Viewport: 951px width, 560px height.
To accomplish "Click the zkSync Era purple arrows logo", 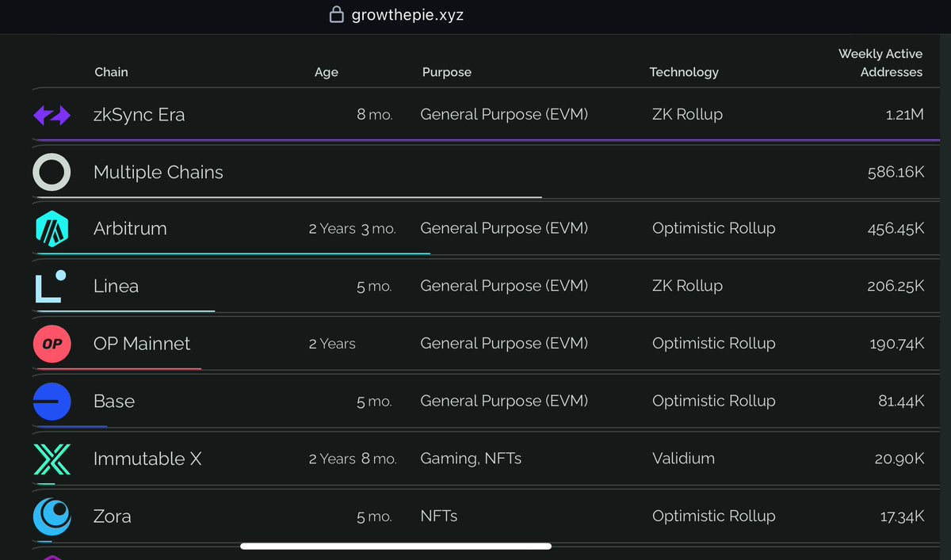I will tap(52, 115).
